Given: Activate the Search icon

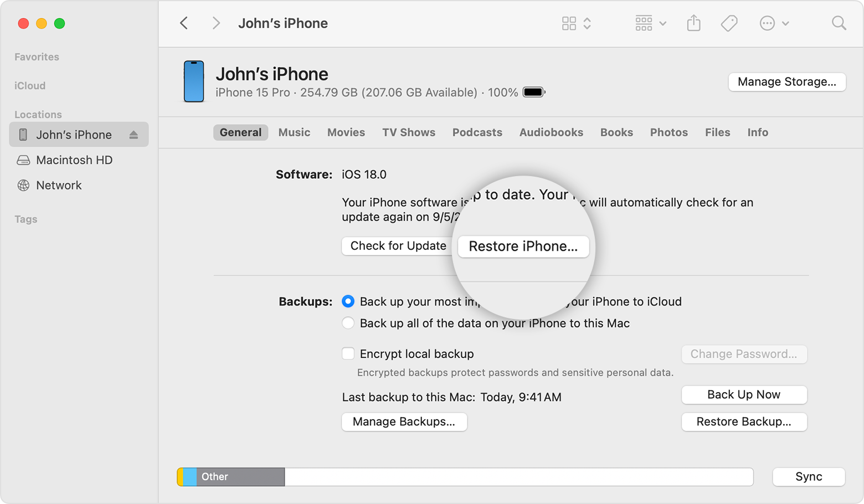Looking at the screenshot, I should click(x=839, y=23).
